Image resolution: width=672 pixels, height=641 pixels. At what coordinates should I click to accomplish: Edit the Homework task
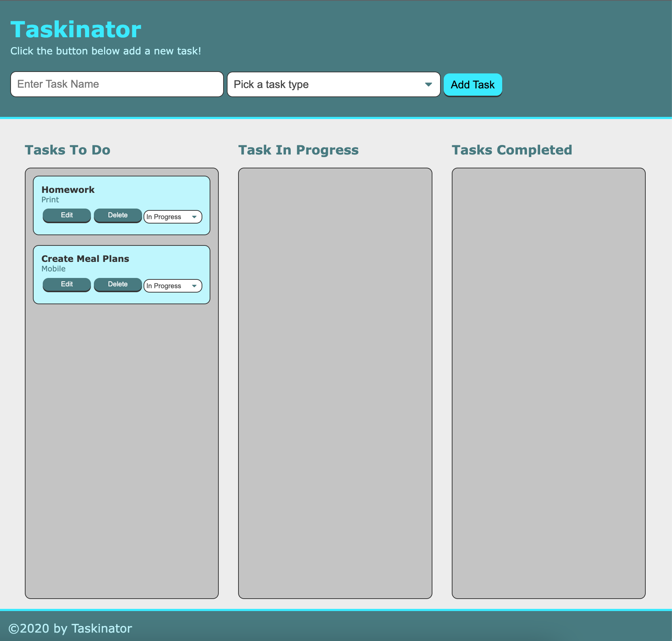click(x=66, y=215)
